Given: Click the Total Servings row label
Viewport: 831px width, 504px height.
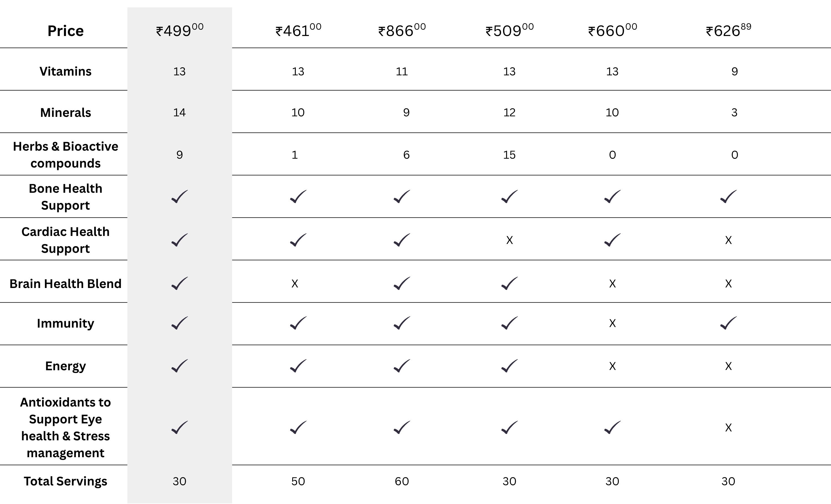Looking at the screenshot, I should (65, 481).
